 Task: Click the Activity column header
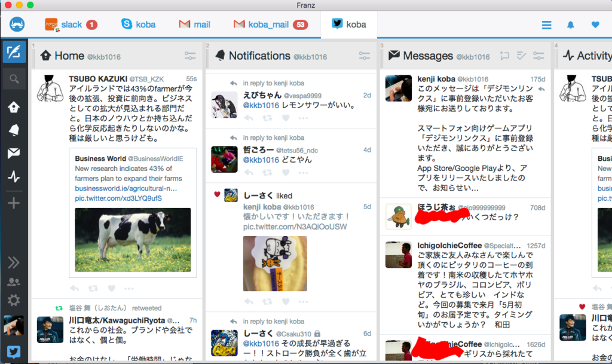point(587,56)
